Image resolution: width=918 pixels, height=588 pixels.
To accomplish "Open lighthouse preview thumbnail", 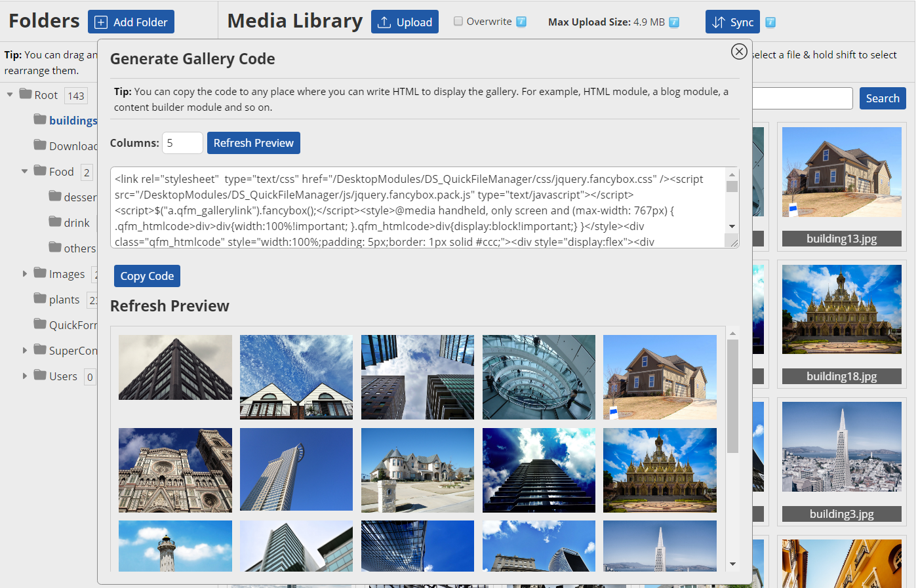I will (175, 546).
